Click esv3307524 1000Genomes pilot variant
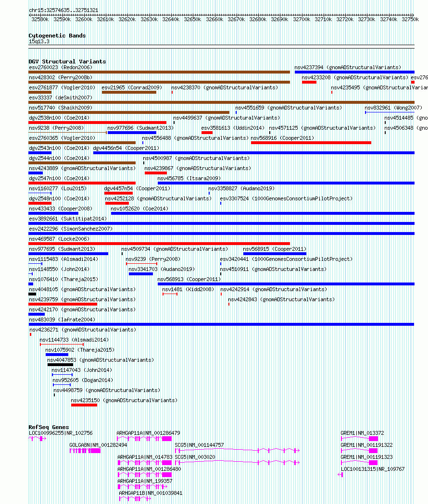Screen dimensions: 428x504 point(286,198)
